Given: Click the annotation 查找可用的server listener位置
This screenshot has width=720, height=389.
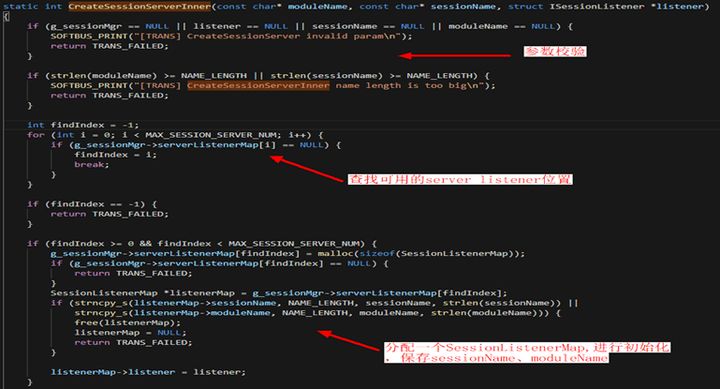Looking at the screenshot, I should pyautogui.click(x=460, y=180).
